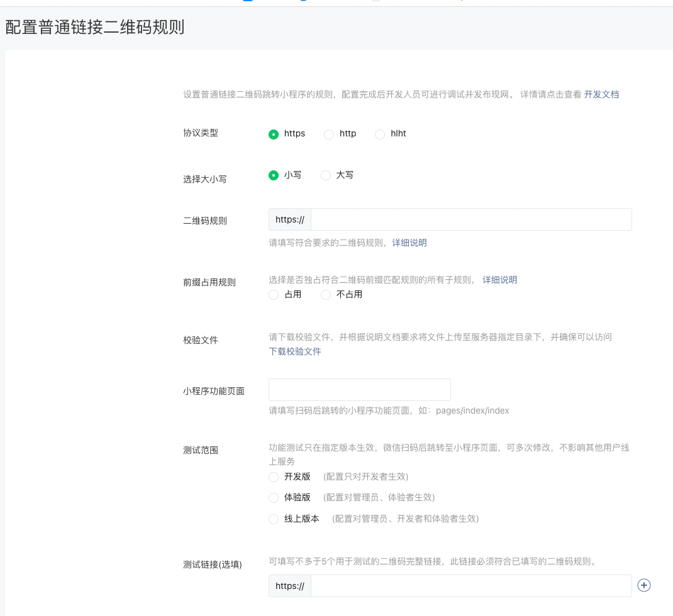673x616 pixels.
Task: Click the 协议类型 field label
Action: click(x=201, y=133)
